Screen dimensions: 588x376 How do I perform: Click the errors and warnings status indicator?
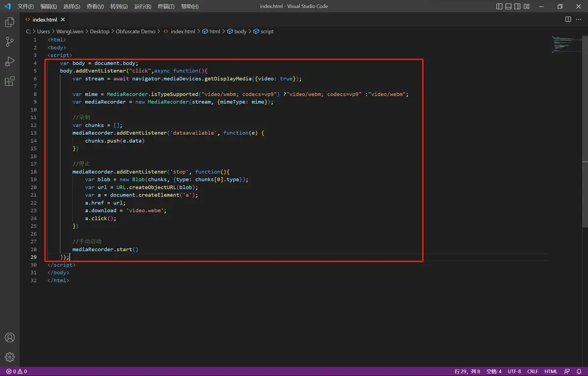coord(17,372)
